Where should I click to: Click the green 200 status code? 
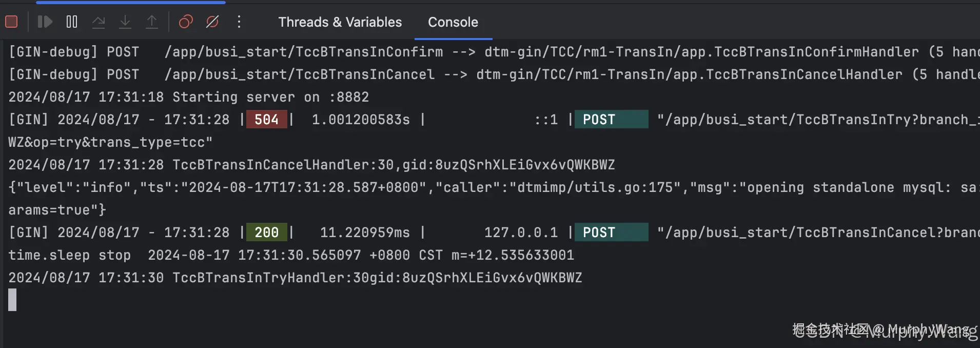point(266,233)
